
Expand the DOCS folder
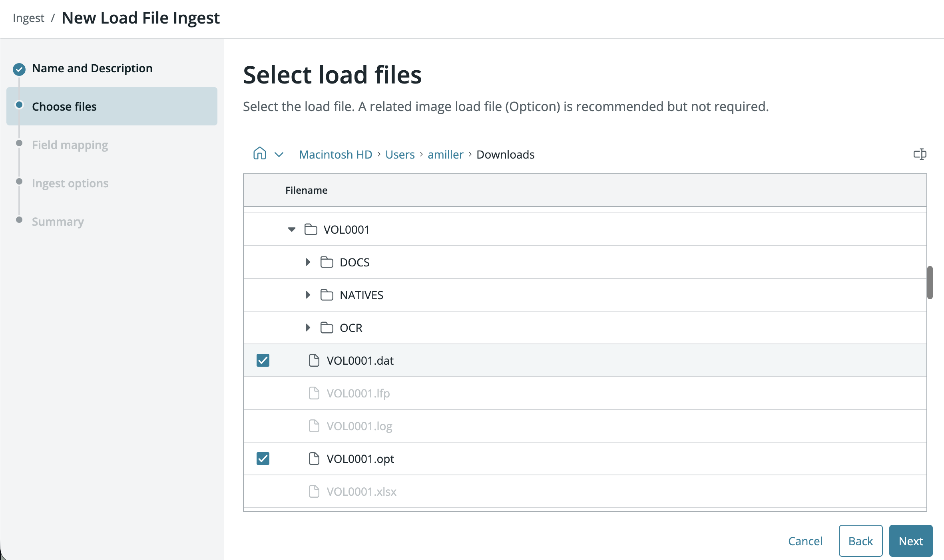pyautogui.click(x=308, y=262)
